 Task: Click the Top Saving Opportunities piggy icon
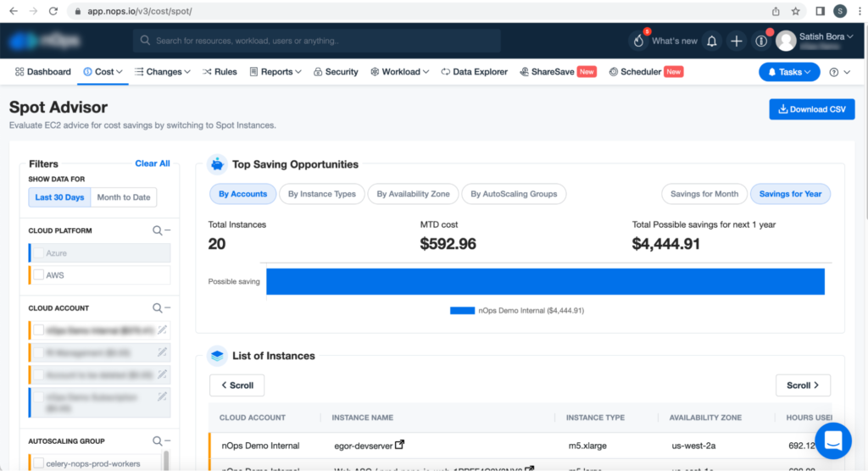point(217,164)
